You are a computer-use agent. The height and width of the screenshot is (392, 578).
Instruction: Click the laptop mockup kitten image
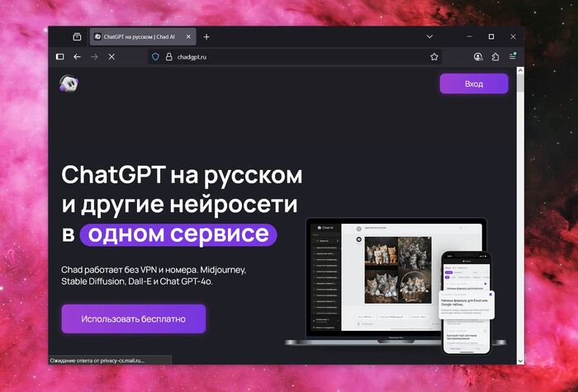coord(398,271)
